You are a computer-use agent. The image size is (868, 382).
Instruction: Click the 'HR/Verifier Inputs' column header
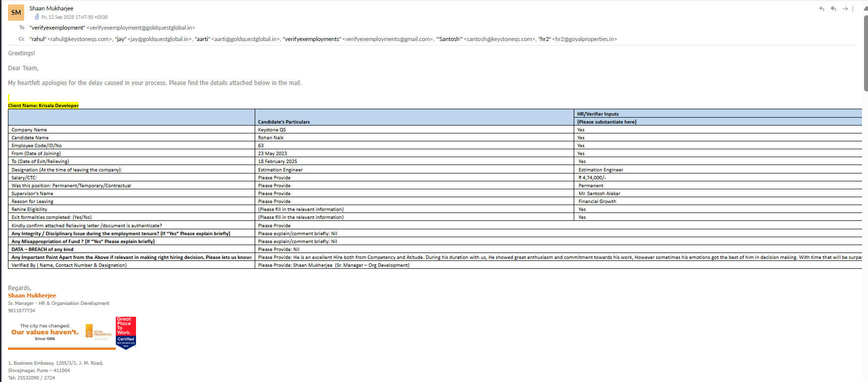598,114
